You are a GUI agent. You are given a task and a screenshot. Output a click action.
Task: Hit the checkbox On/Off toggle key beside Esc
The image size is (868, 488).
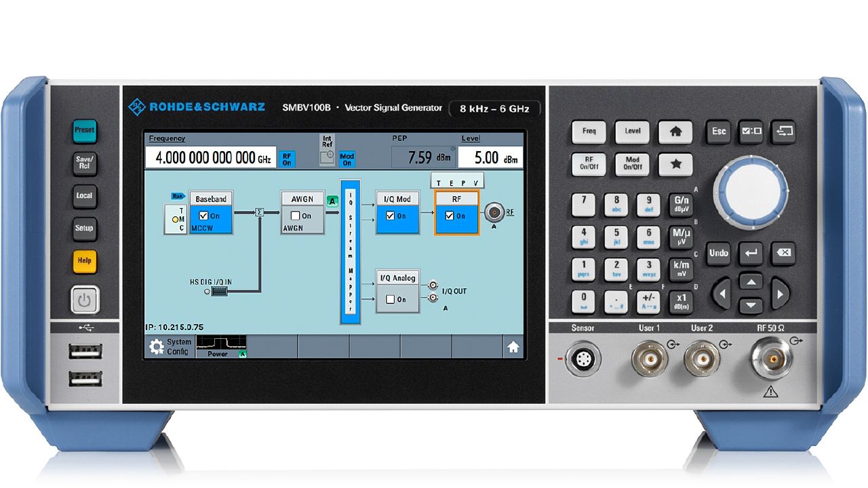(751, 131)
